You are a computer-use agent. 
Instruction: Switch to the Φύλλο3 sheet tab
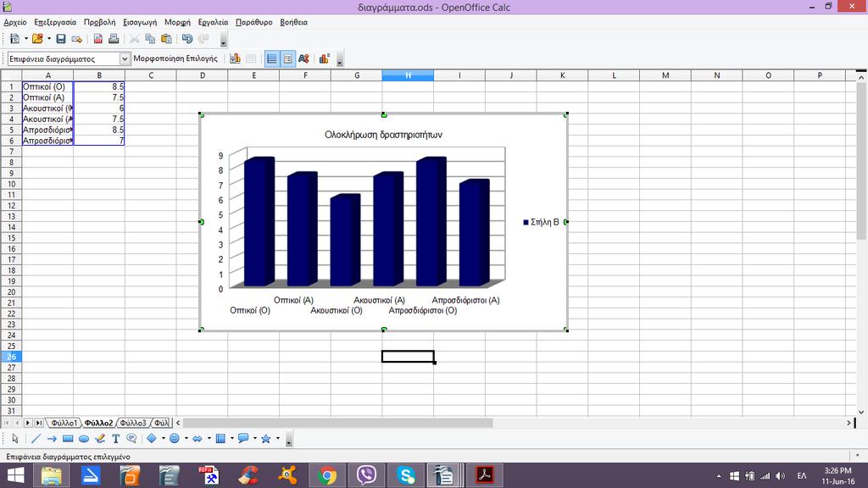pyautogui.click(x=133, y=423)
